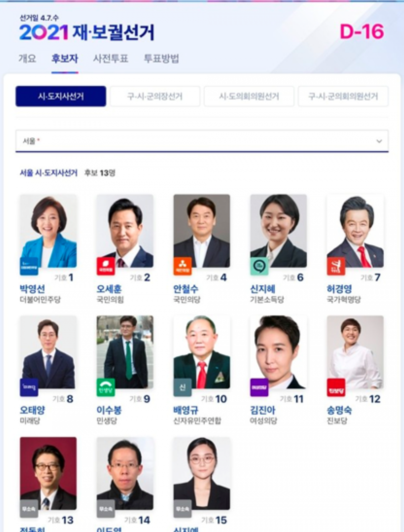The width and height of the screenshot is (404, 532).
Task: Click candidate 7 허경영 photo
Action: click(355, 231)
